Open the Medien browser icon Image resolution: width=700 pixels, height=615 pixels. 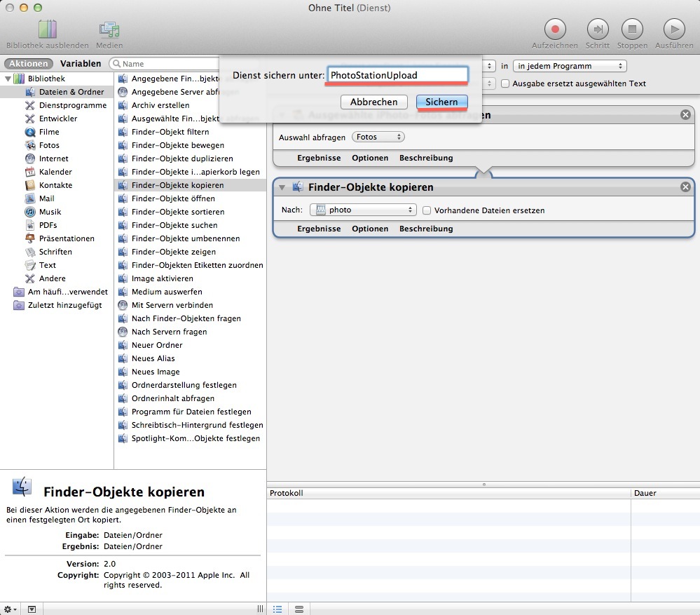pyautogui.click(x=109, y=29)
